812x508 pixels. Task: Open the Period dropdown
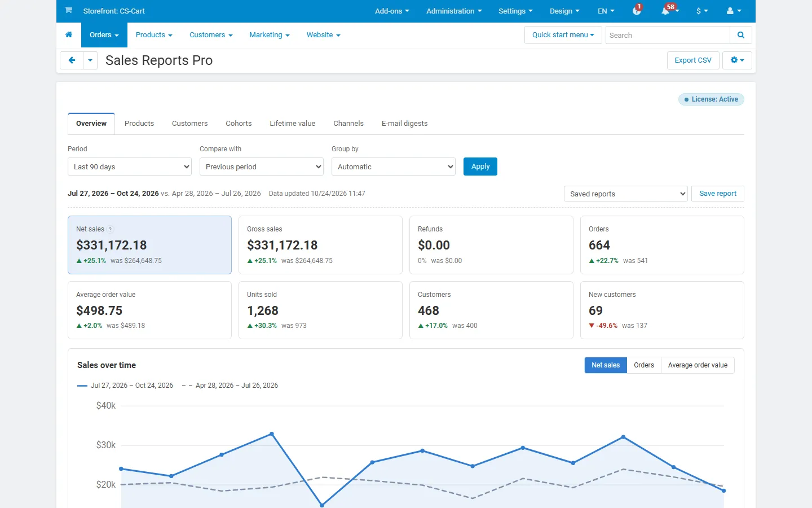tap(130, 167)
